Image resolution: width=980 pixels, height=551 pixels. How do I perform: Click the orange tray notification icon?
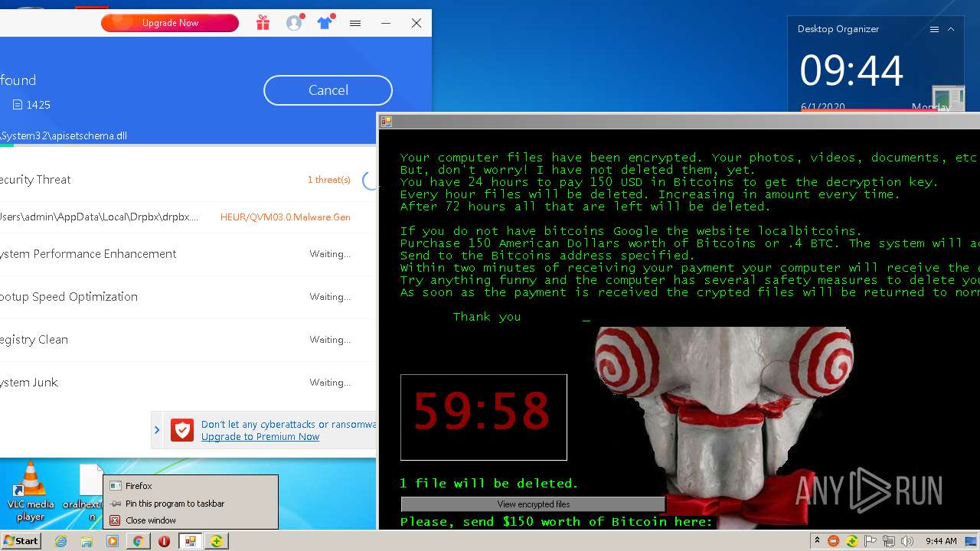(834, 541)
